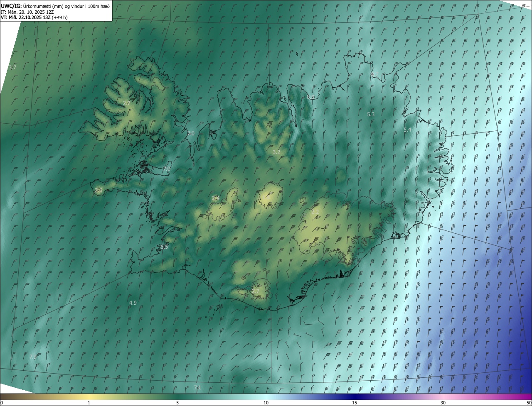The image size is (532, 406).
Task: Click the 8.0 value label on the map
Action: tap(311, 97)
